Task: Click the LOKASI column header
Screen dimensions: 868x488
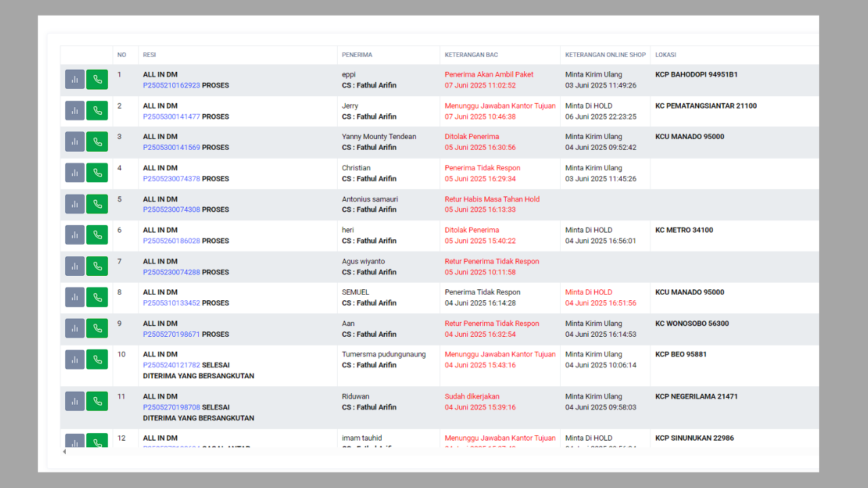Action: click(x=665, y=55)
